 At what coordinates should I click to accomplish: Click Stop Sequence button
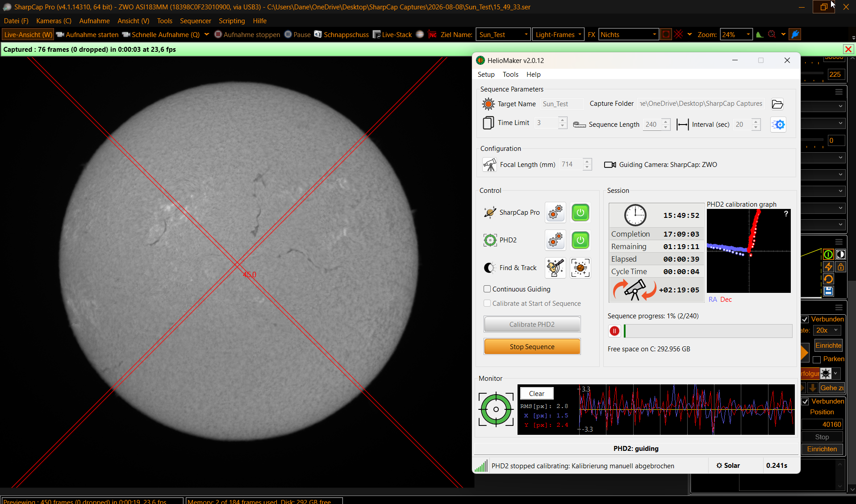click(x=532, y=347)
